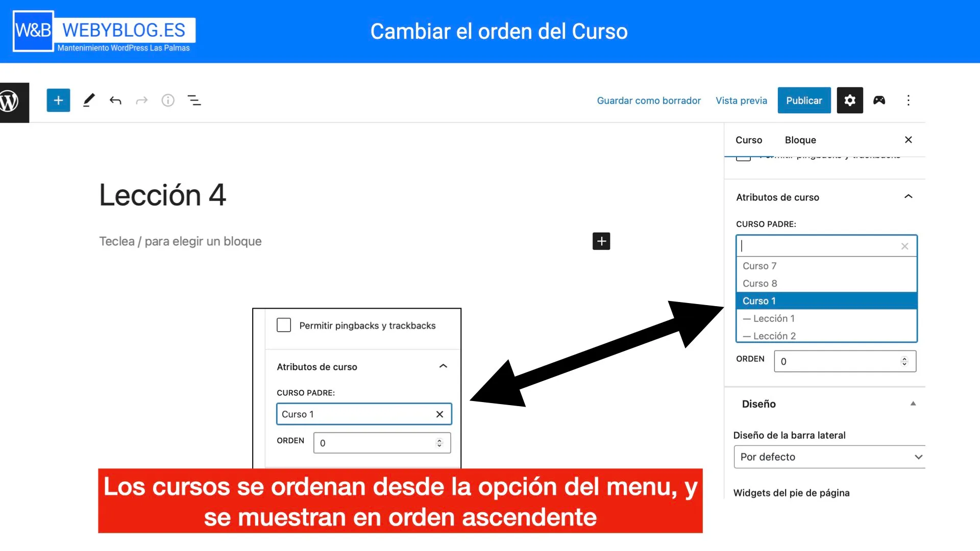Adjust the inset Orden stepper arrows
The height and width of the screenshot is (551, 980).
[x=439, y=443]
